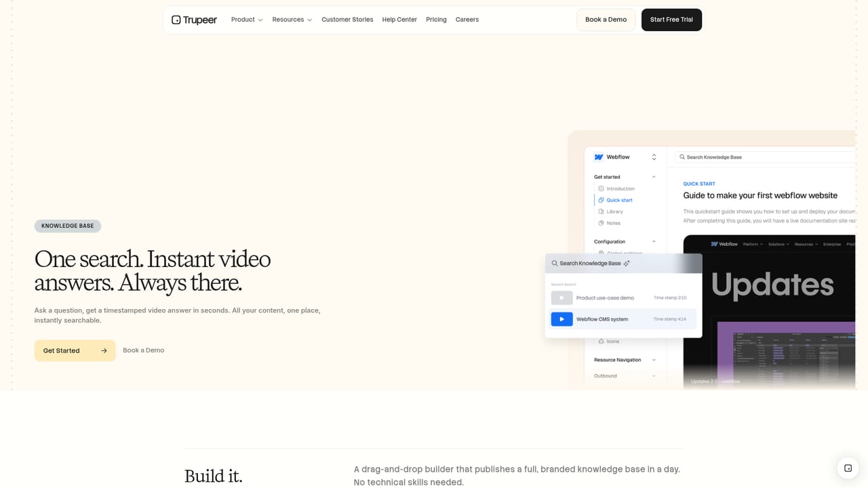Viewport: 868px width, 488px height.
Task: Click the Start Free Trial button
Action: point(671,20)
